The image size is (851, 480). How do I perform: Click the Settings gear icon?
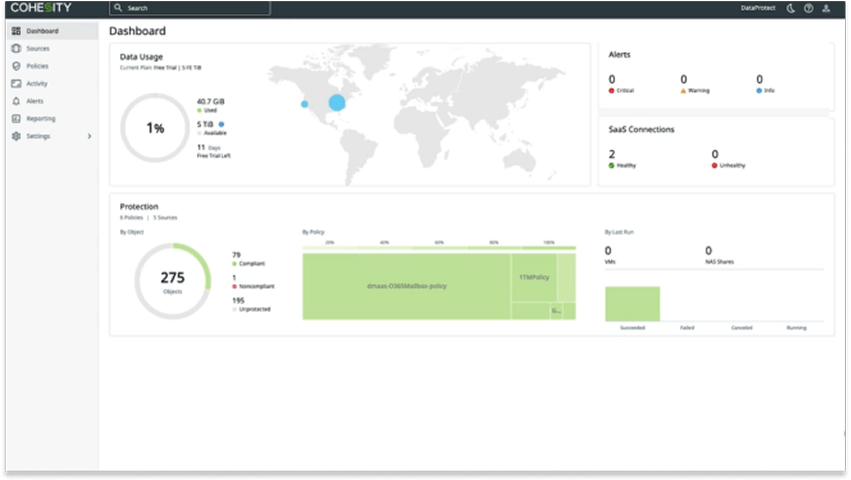click(x=16, y=136)
